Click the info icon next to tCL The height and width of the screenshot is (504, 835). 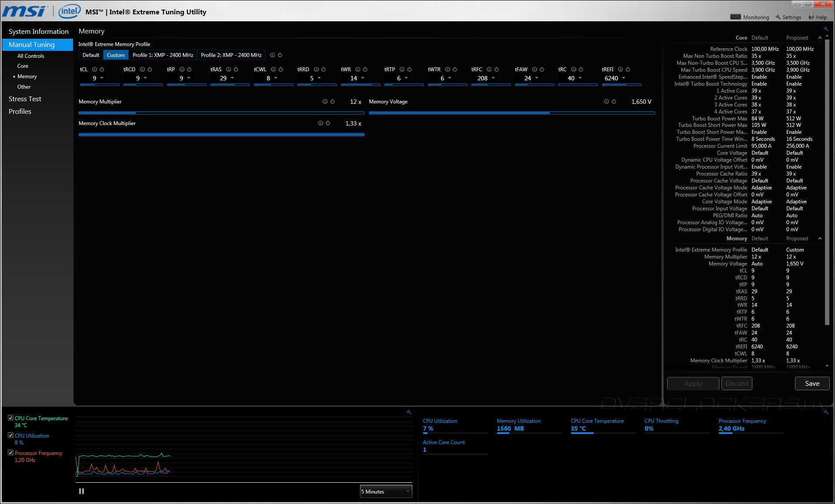click(x=94, y=70)
